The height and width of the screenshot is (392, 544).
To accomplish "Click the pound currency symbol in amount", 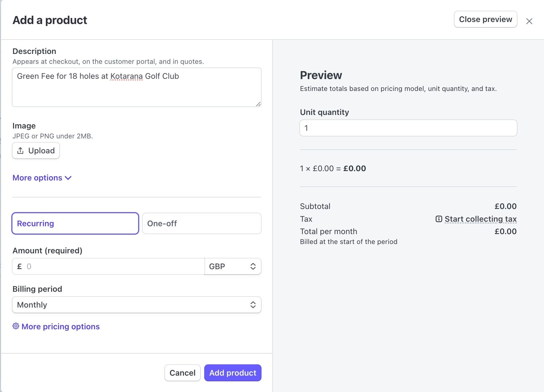I will click(19, 266).
